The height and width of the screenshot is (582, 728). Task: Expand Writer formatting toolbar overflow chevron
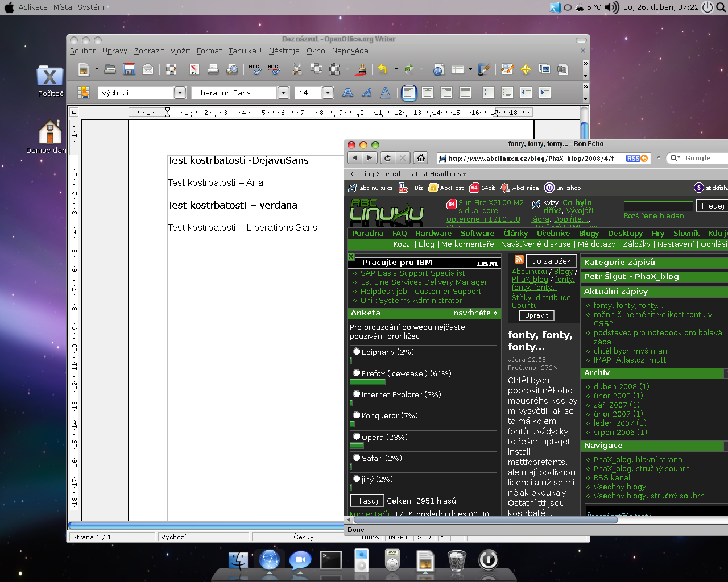[585, 86]
